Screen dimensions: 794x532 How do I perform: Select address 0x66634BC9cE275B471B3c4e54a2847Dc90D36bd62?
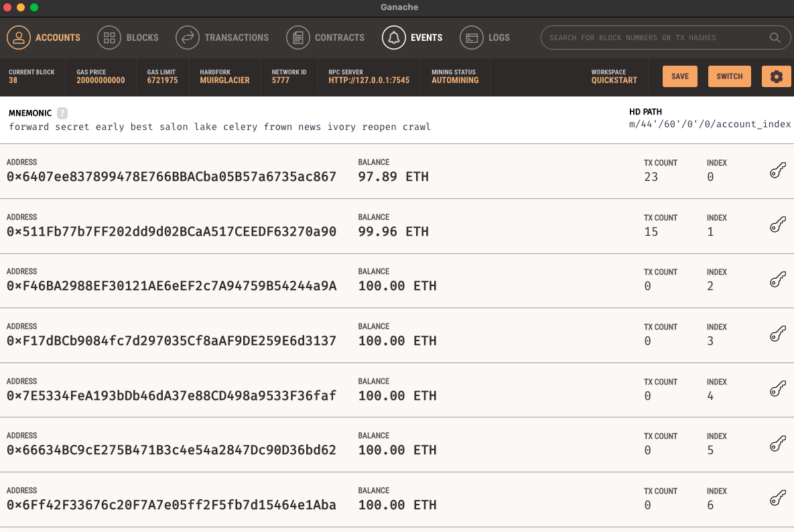[x=171, y=450]
